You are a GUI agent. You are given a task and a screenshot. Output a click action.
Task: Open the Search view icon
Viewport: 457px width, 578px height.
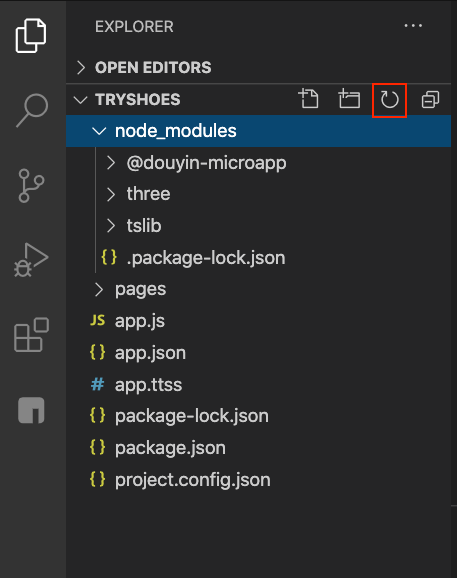32,111
